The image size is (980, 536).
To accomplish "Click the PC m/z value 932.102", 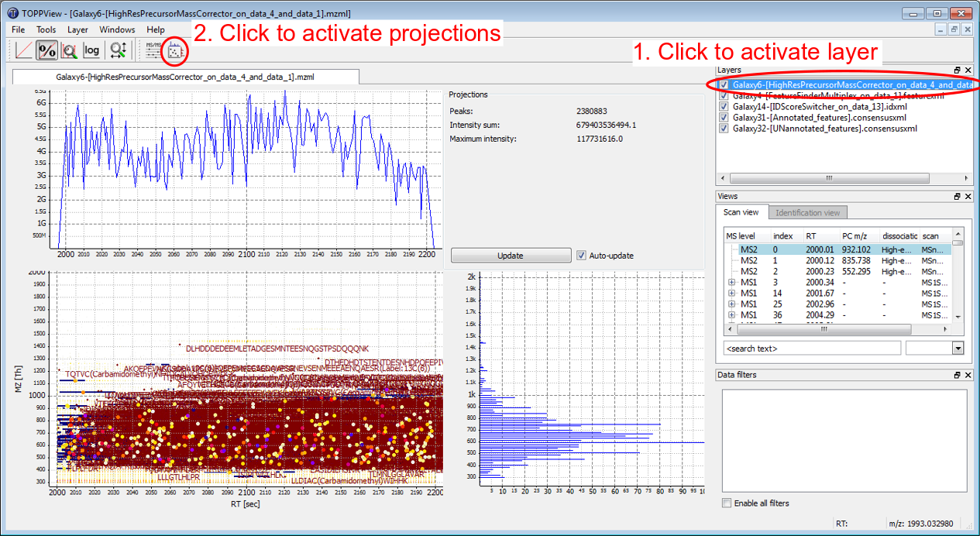I will pos(858,250).
